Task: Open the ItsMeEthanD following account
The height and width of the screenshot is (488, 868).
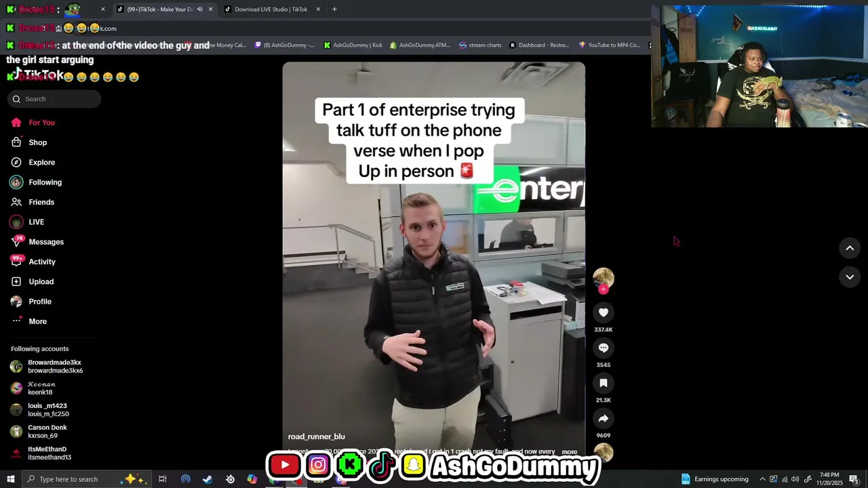Action: pos(49,453)
